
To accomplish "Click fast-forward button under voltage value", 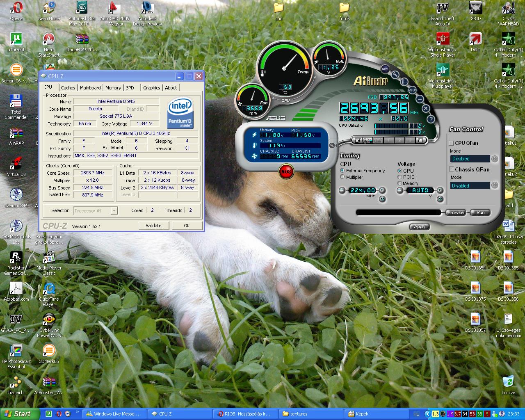I will pyautogui.click(x=440, y=199).
